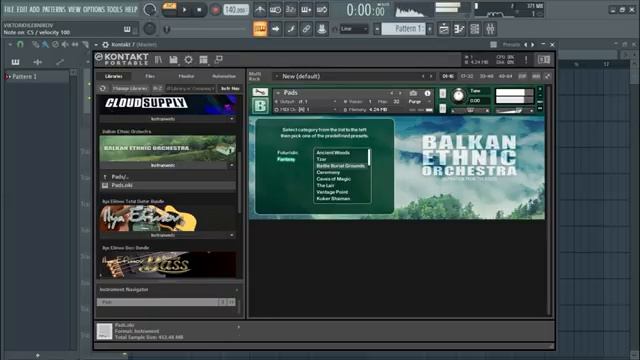Screen dimensions: 640x360
Task: Open Kontakt workspace layout icon
Action: tap(203, 60)
